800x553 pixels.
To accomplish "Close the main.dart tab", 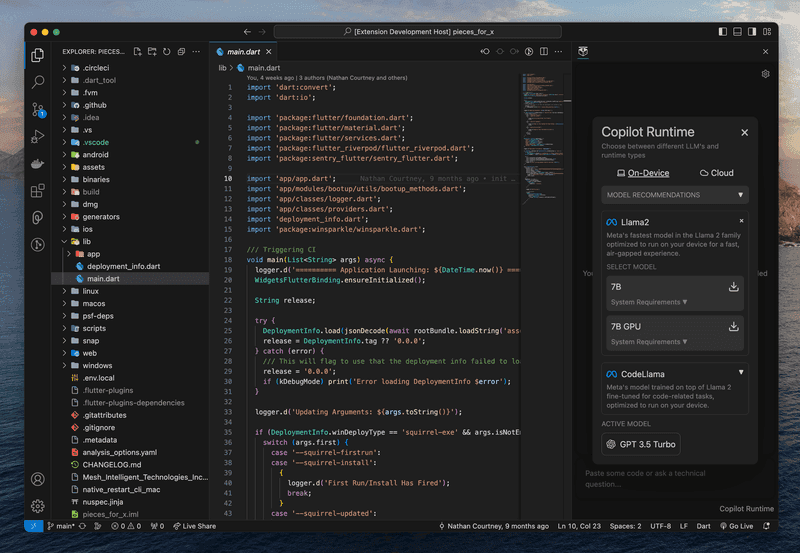I will 268,52.
